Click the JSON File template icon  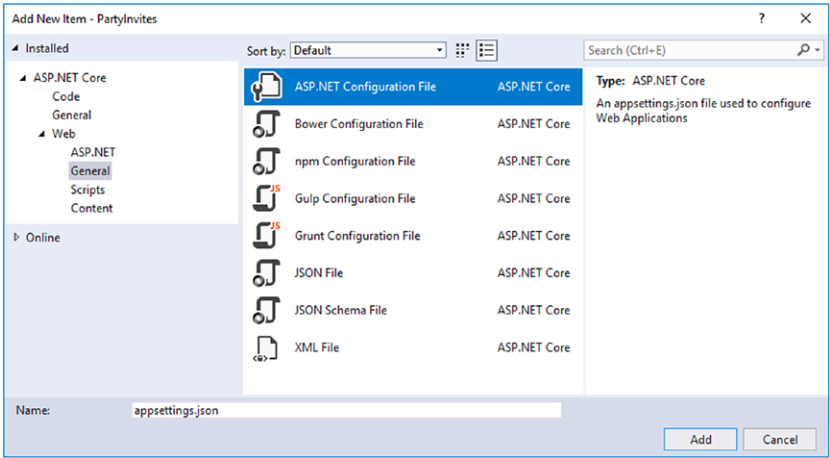click(264, 273)
